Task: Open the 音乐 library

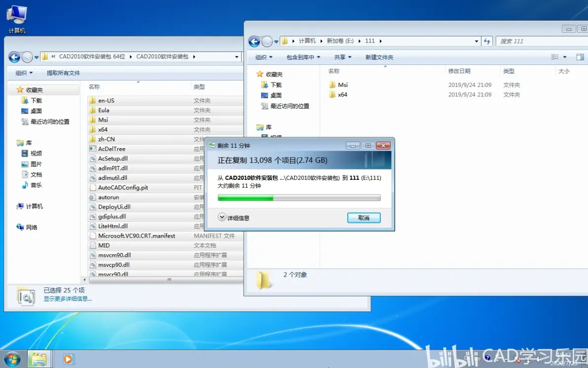Action: click(37, 185)
